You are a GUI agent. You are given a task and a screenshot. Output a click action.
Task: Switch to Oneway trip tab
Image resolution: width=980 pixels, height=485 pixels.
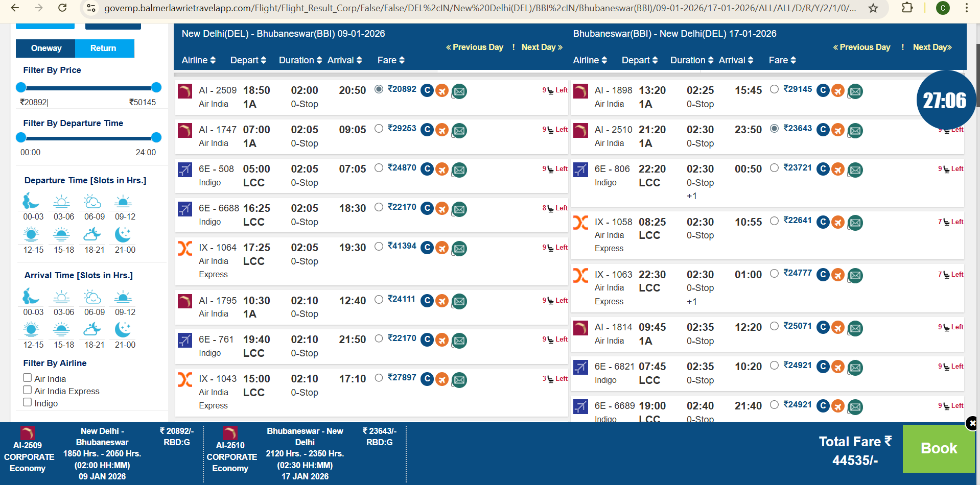46,48
